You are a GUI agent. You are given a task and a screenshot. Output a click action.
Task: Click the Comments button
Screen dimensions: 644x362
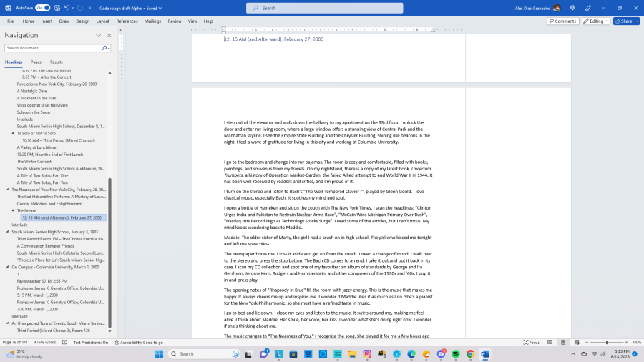[x=562, y=21]
